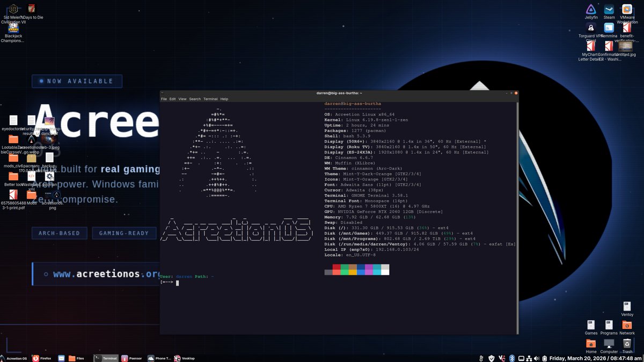The width and height of the screenshot is (644, 362).
Task: Open the terminal Search menu
Action: 195,99
